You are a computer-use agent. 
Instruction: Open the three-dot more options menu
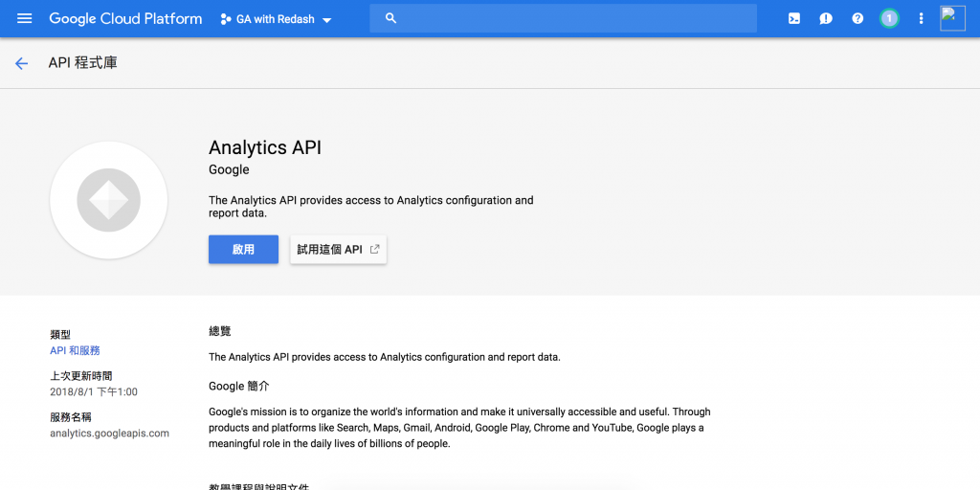(x=921, y=18)
